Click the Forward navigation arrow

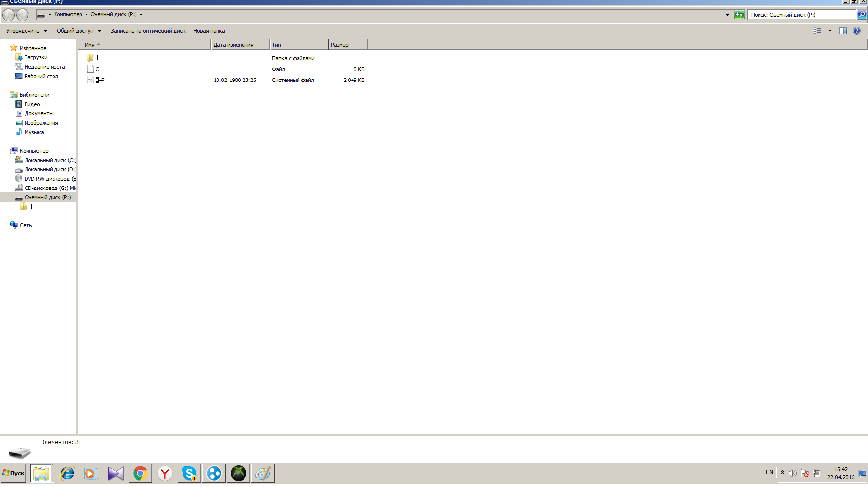tap(23, 15)
